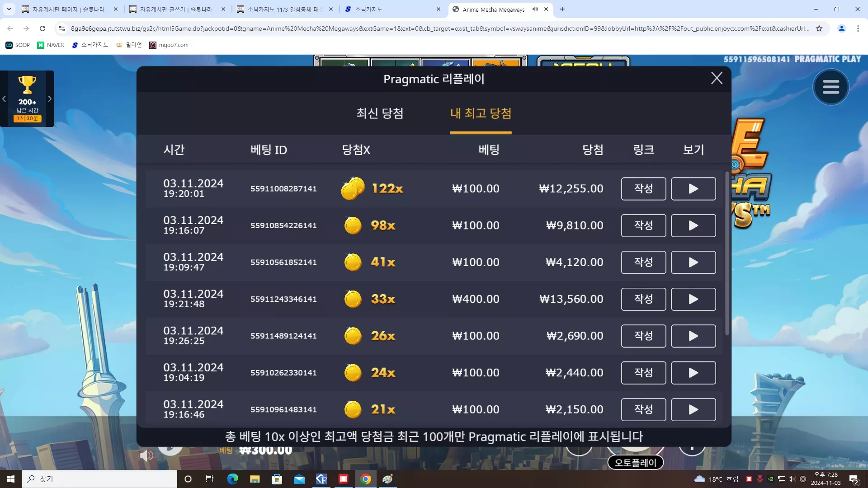
Task: Open File Explorer from the taskbar
Action: [255, 479]
